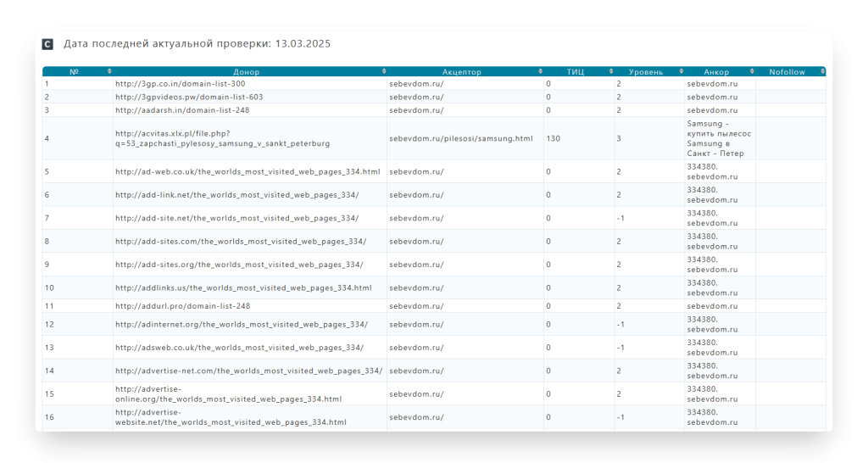The height and width of the screenshot is (463, 868).
Task: Select the add-site.net donor URL in row 7
Action: 236,218
